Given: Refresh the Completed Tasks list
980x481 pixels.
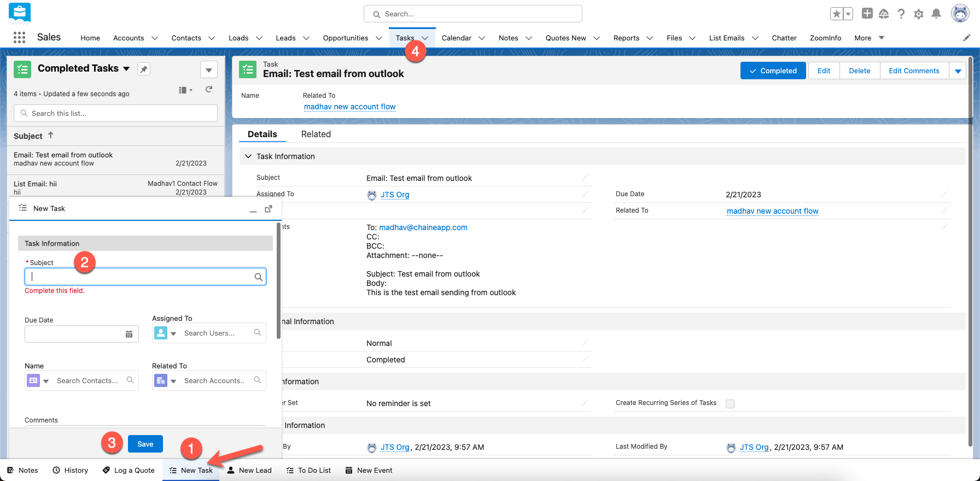Looking at the screenshot, I should (x=209, y=90).
